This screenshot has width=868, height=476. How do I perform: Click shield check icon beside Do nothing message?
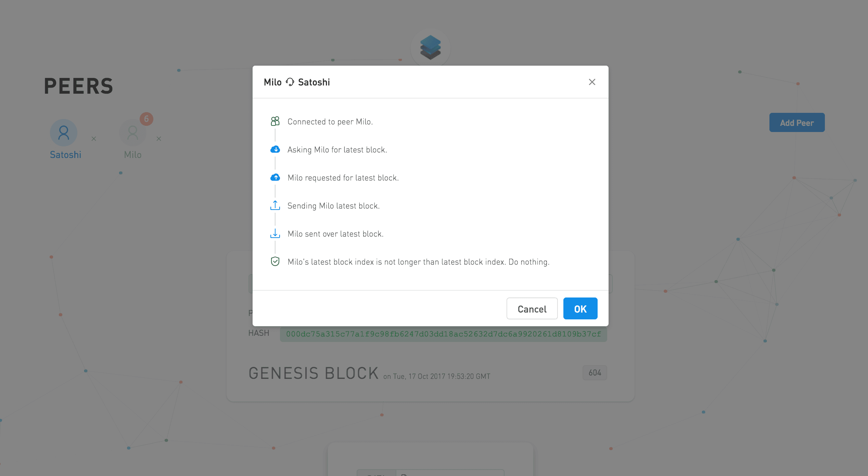point(275,262)
